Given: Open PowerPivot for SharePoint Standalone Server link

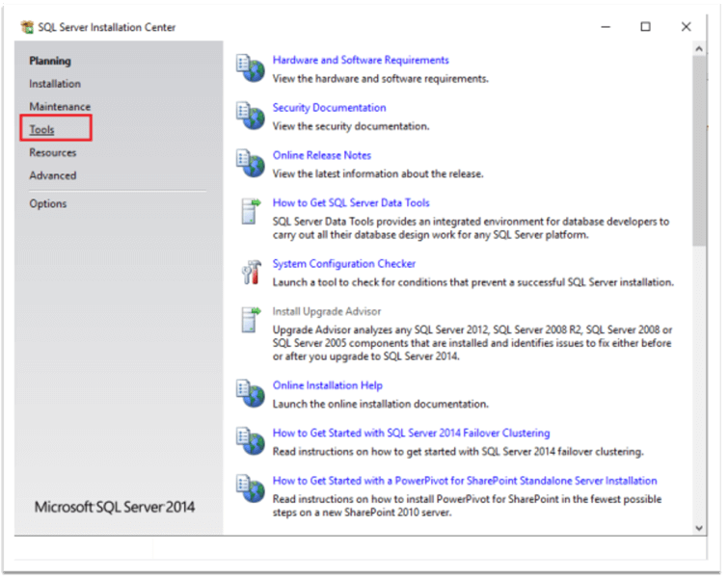Looking at the screenshot, I should pos(465,481).
